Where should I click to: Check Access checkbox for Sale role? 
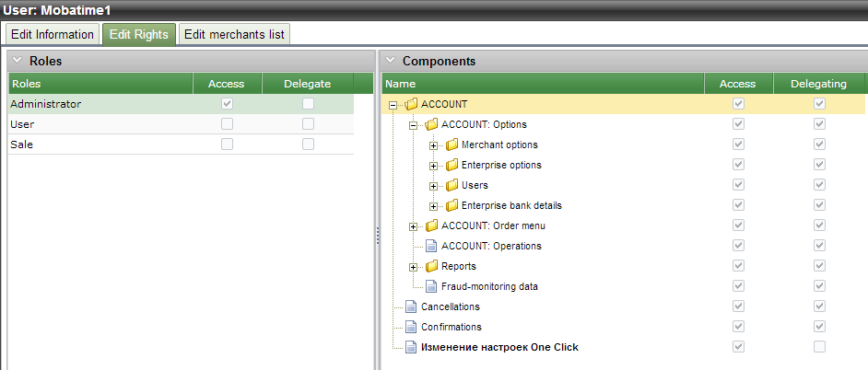click(227, 145)
